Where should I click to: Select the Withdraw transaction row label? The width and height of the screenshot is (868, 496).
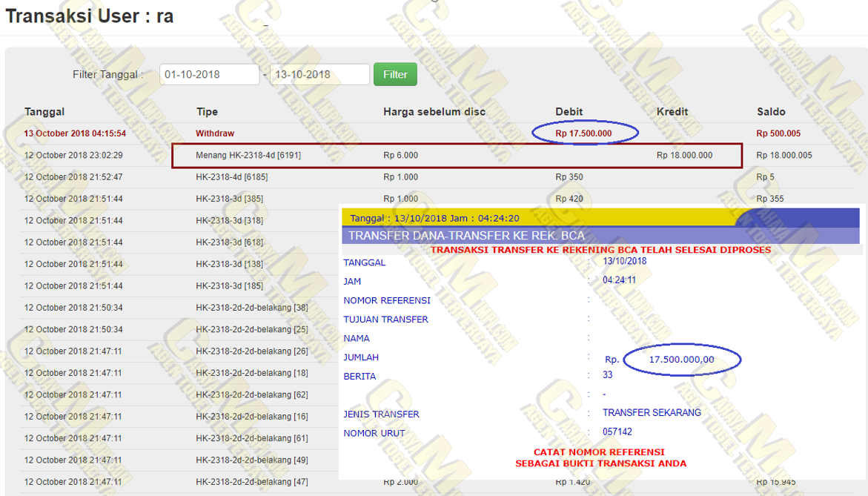click(x=215, y=133)
